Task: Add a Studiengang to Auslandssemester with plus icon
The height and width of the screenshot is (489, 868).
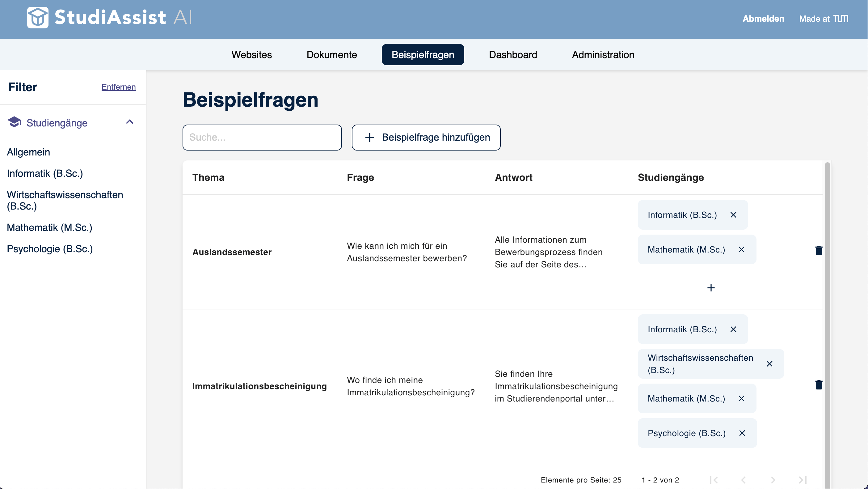Action: [711, 288]
